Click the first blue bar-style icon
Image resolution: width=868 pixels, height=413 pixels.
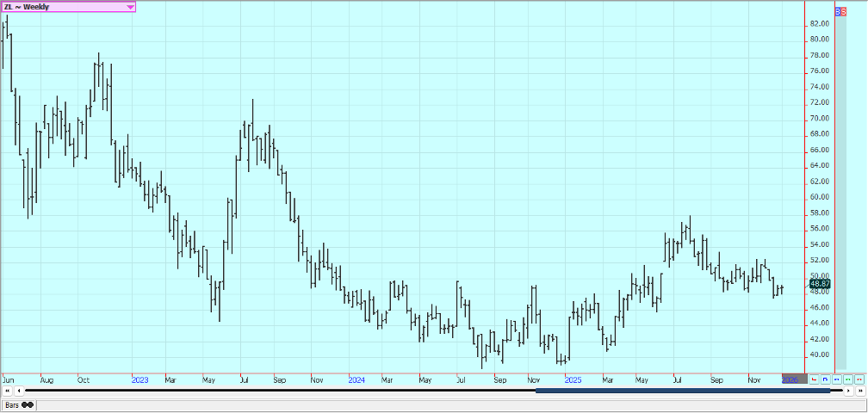tap(825, 379)
